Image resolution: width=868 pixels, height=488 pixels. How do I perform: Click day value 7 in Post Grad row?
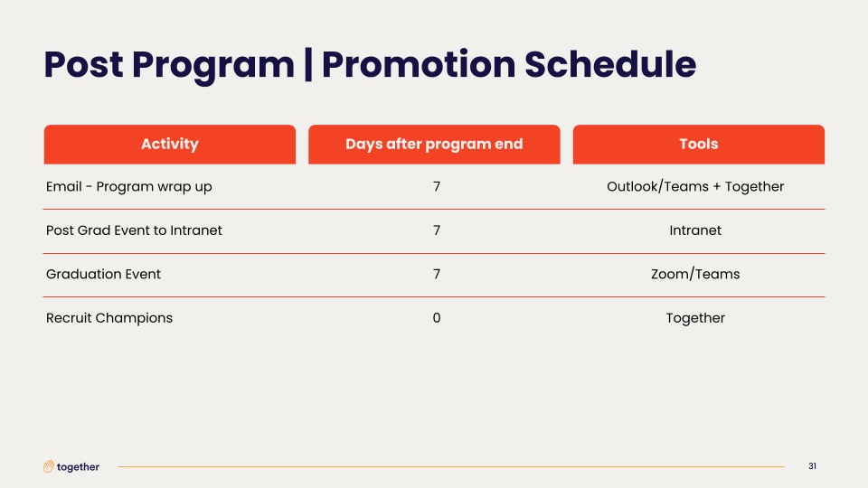[437, 230]
